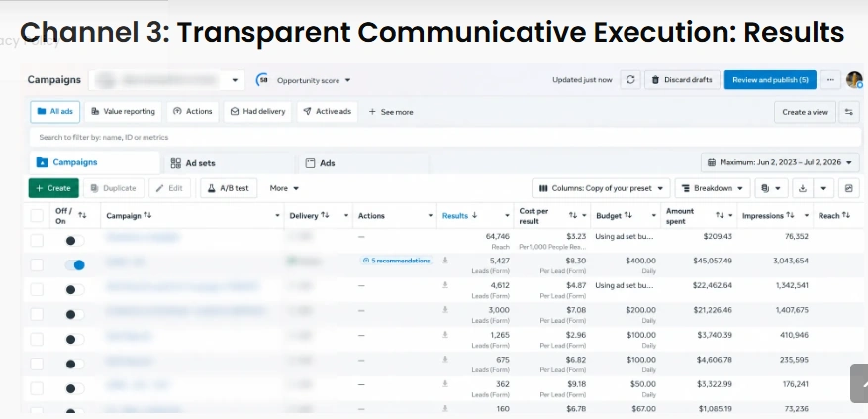
Task: Open the reports icon dropdown beside Breakdown
Action: (x=771, y=188)
